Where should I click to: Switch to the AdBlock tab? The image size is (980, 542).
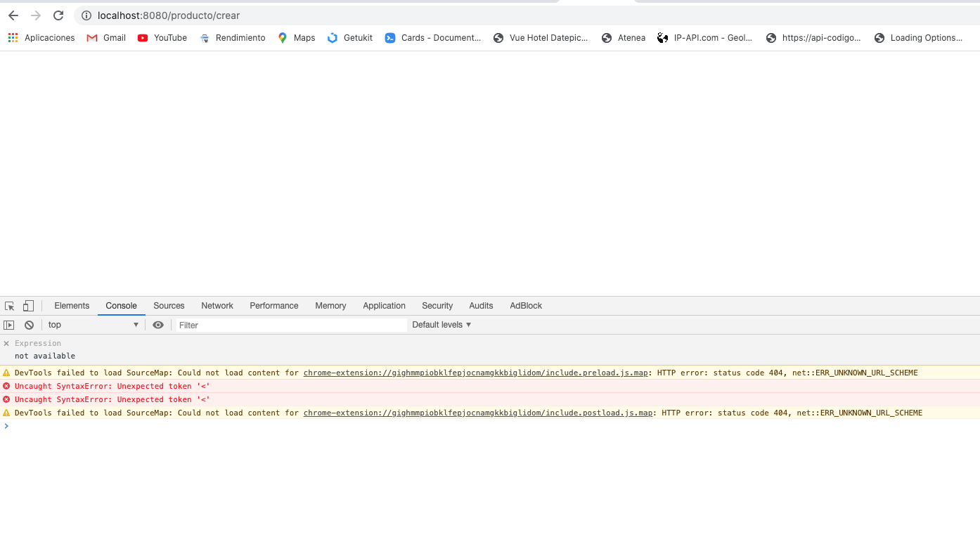pyautogui.click(x=526, y=306)
